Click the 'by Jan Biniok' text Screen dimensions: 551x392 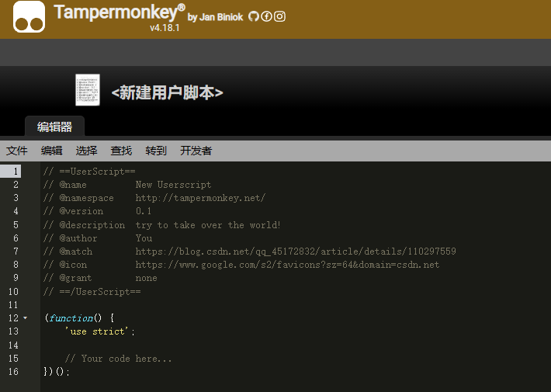[x=215, y=17]
